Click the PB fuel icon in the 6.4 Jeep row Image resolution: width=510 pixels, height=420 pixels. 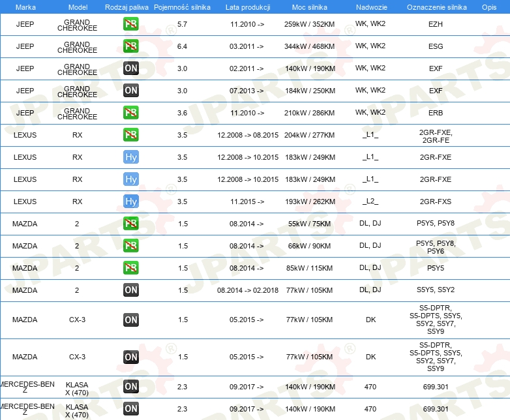click(x=131, y=46)
